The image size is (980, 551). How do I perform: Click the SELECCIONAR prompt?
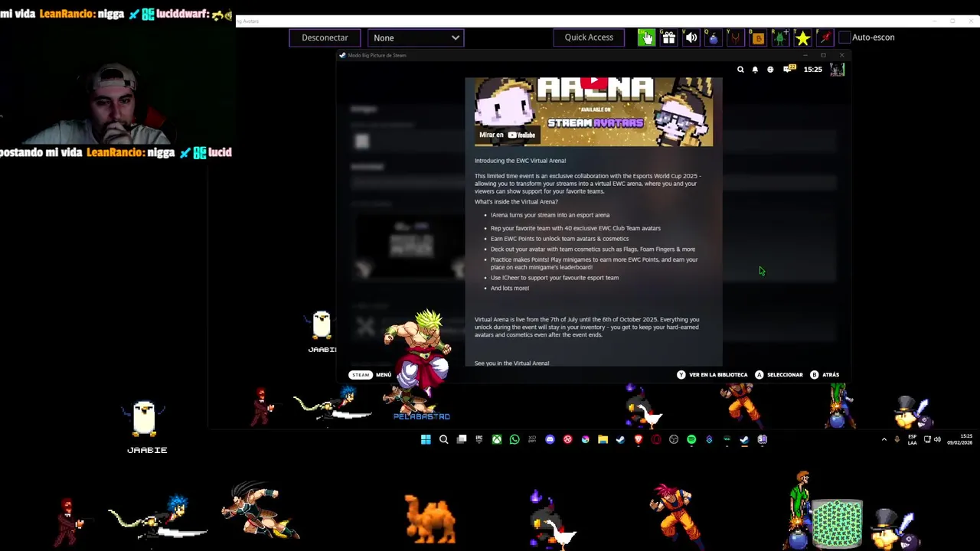(779, 375)
